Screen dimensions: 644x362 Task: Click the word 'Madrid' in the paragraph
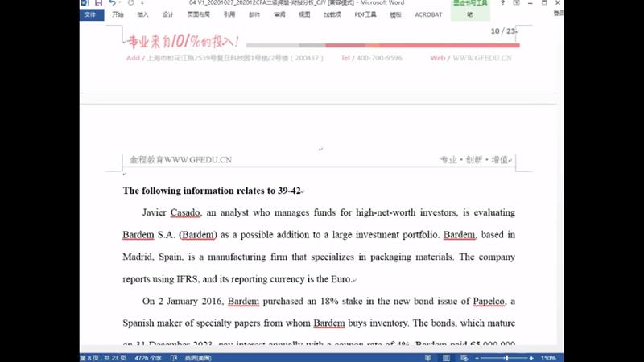138,257
